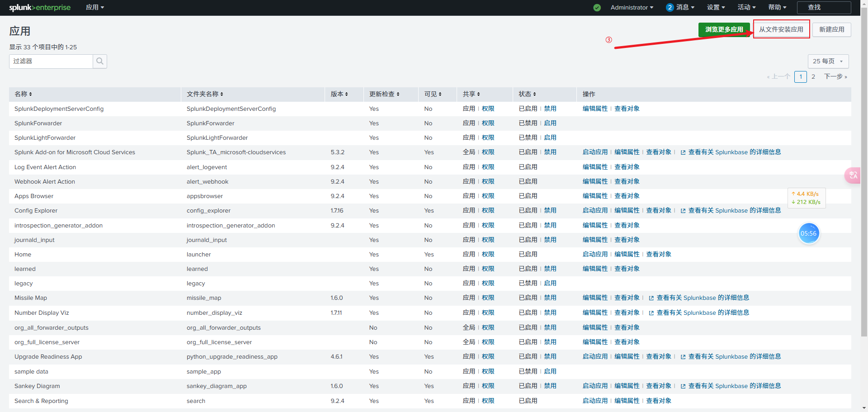
Task: Disable Missile Map via 禁用 link
Action: click(550, 298)
